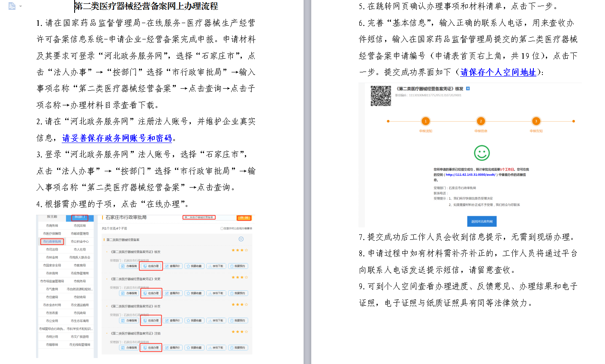Click the orange 查询 search button
Image resolution: width=605 pixels, height=364 pixels.
click(x=244, y=218)
